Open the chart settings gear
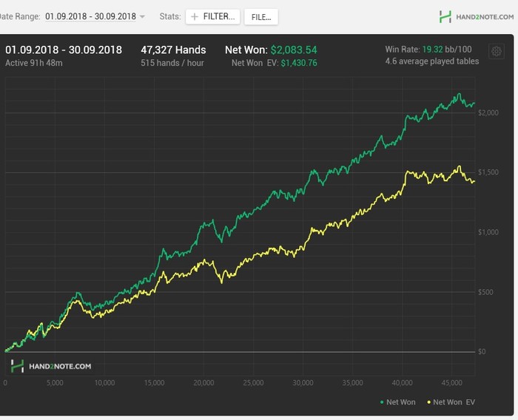 (x=497, y=51)
